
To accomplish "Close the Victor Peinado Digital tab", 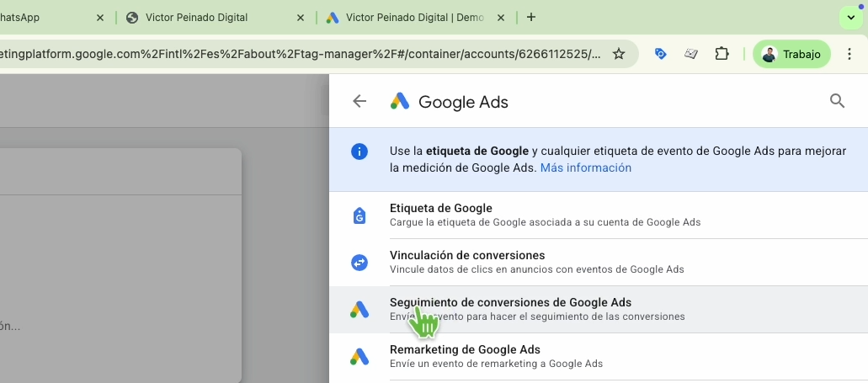I will point(301,18).
